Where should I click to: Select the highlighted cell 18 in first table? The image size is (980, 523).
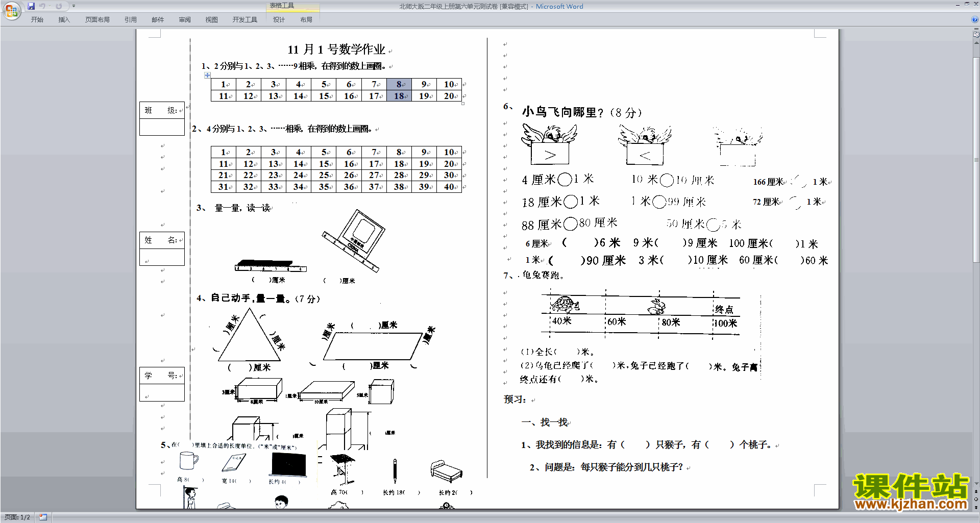[399, 96]
